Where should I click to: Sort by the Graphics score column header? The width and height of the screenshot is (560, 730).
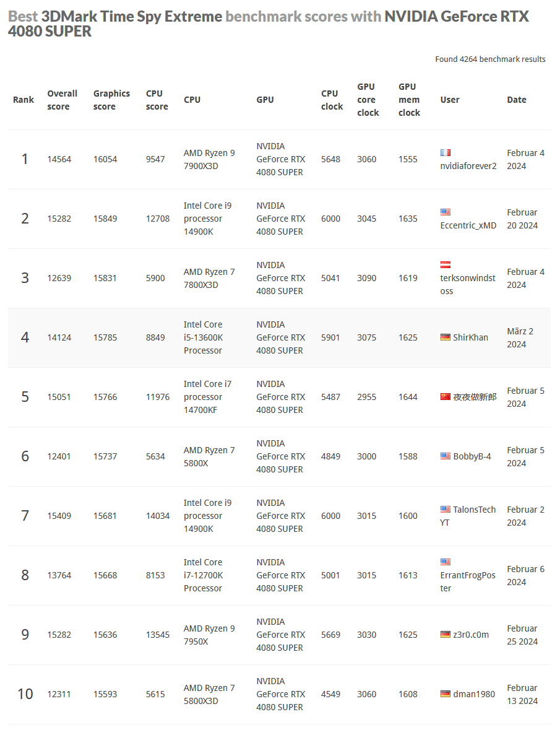[x=111, y=100]
